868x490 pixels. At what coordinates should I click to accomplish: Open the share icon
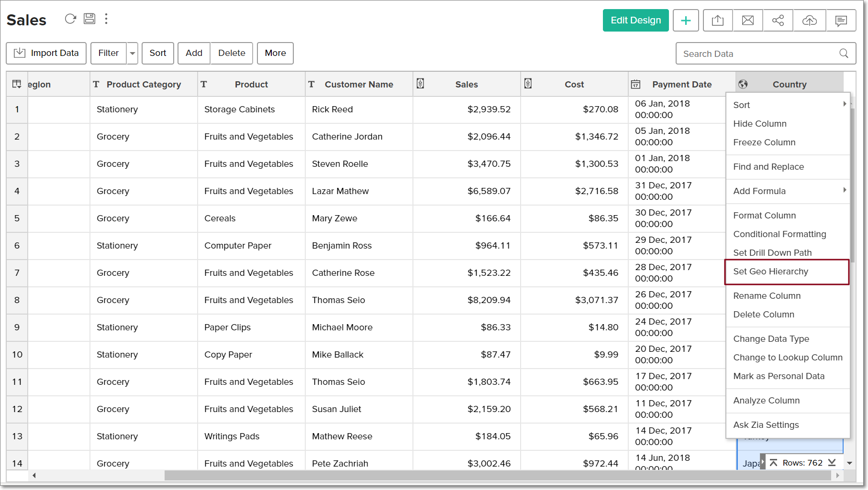tap(778, 21)
